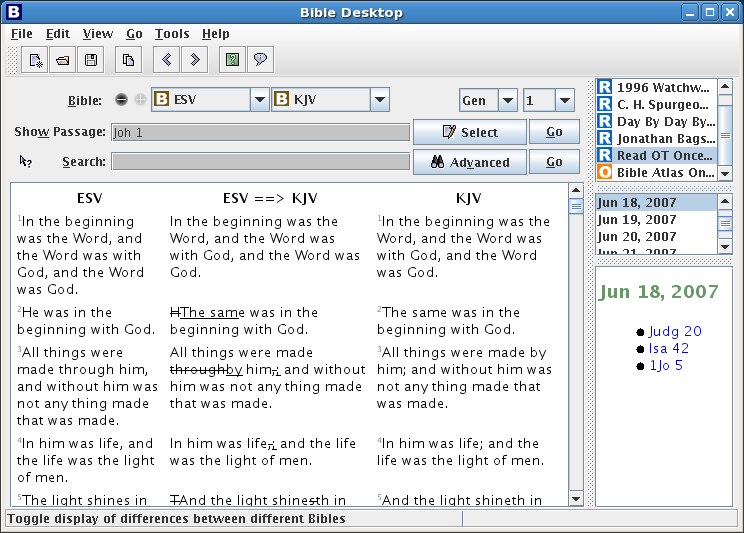Click the Open folder toolbar icon
The image size is (744, 533).
click(x=63, y=60)
